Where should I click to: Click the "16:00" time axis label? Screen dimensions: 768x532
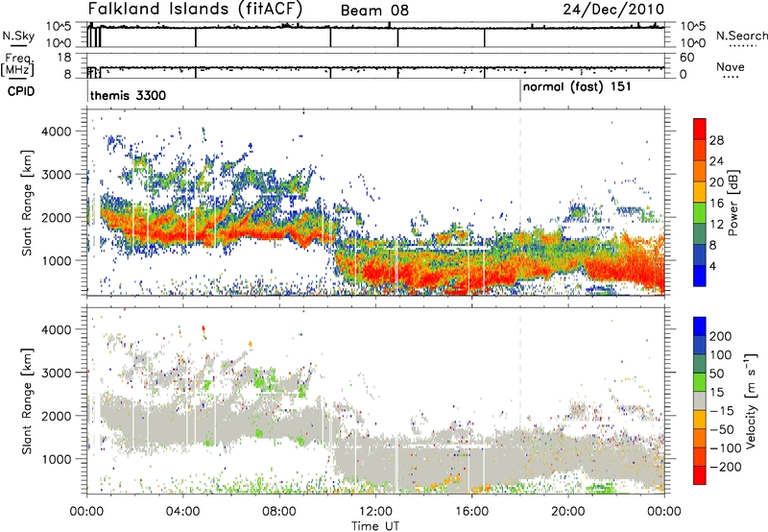(x=471, y=512)
